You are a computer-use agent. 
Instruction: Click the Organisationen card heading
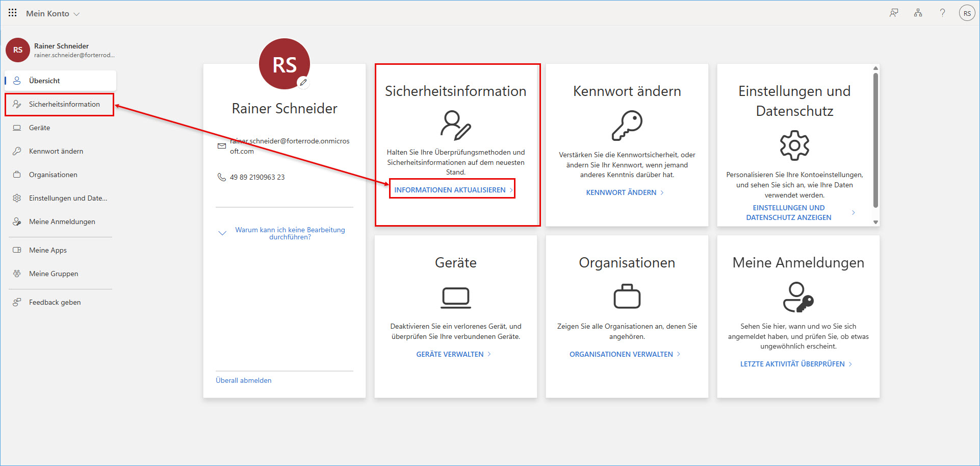(x=627, y=262)
